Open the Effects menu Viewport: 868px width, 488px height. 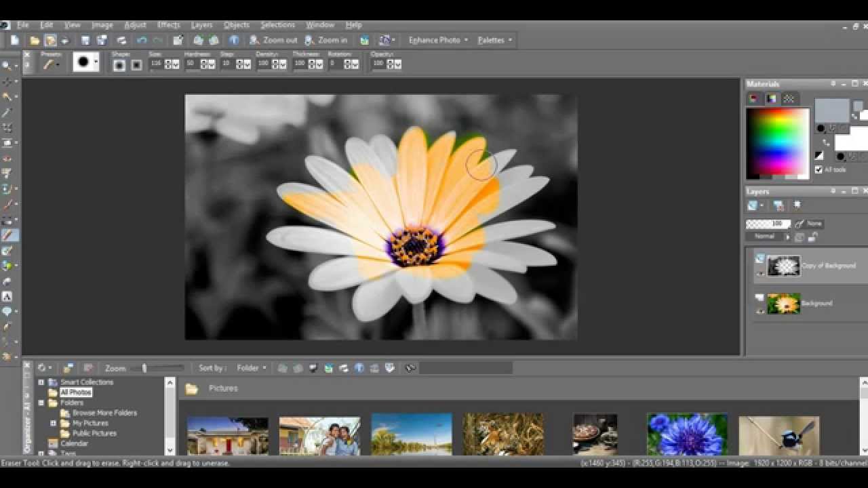(x=168, y=25)
